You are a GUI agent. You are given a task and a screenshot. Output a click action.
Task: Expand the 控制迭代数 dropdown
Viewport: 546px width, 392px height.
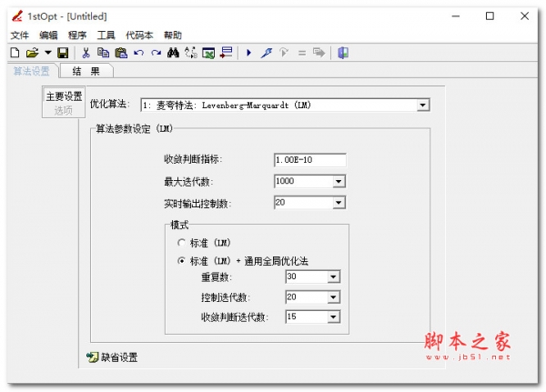333,297
